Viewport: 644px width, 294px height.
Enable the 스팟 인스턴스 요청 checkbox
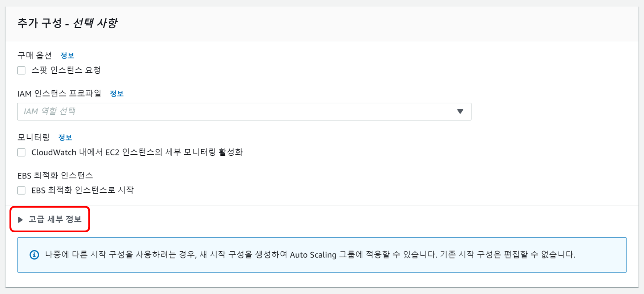21,70
